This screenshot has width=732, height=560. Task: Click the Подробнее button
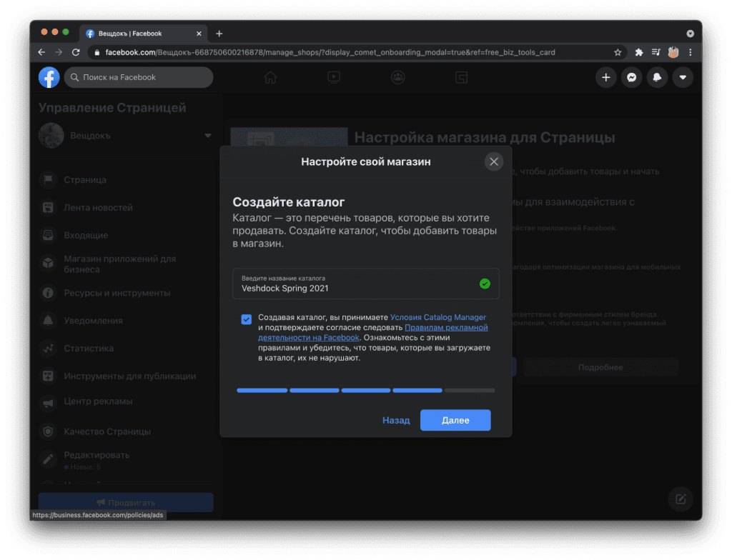click(x=600, y=367)
